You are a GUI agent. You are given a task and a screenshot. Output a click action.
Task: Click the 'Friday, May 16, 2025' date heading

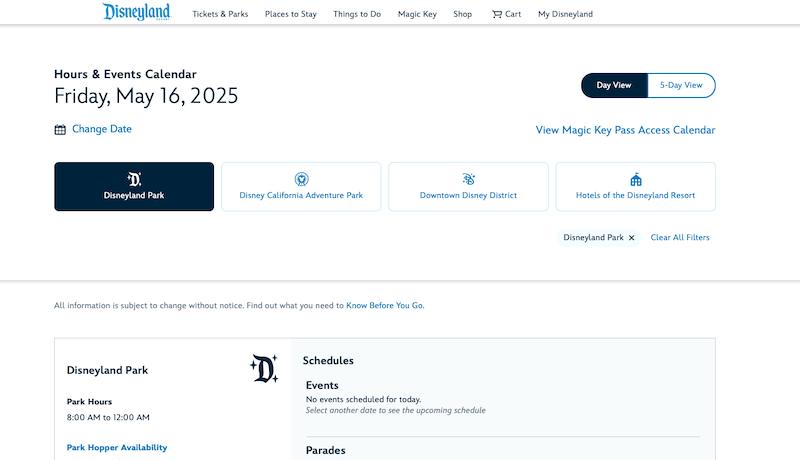(146, 96)
